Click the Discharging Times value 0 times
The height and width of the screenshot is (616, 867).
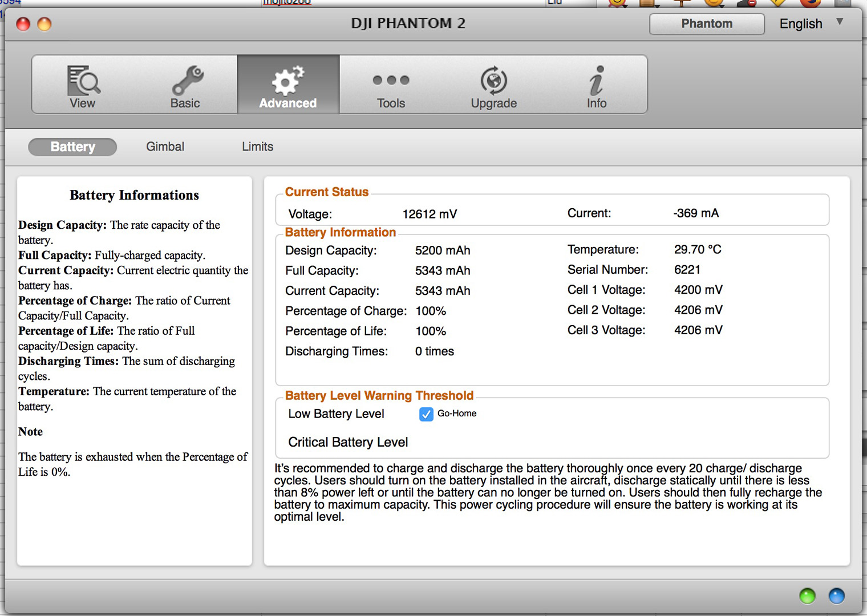[435, 351]
